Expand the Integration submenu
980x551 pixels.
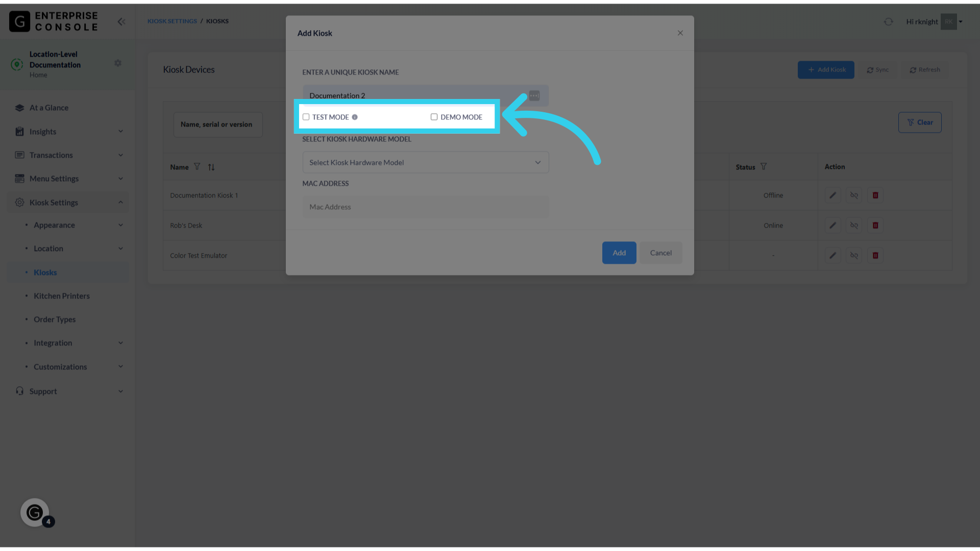click(68, 343)
